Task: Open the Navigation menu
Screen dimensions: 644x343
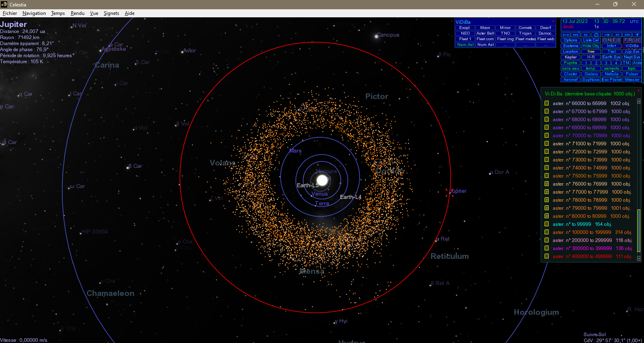Action: 34,13
